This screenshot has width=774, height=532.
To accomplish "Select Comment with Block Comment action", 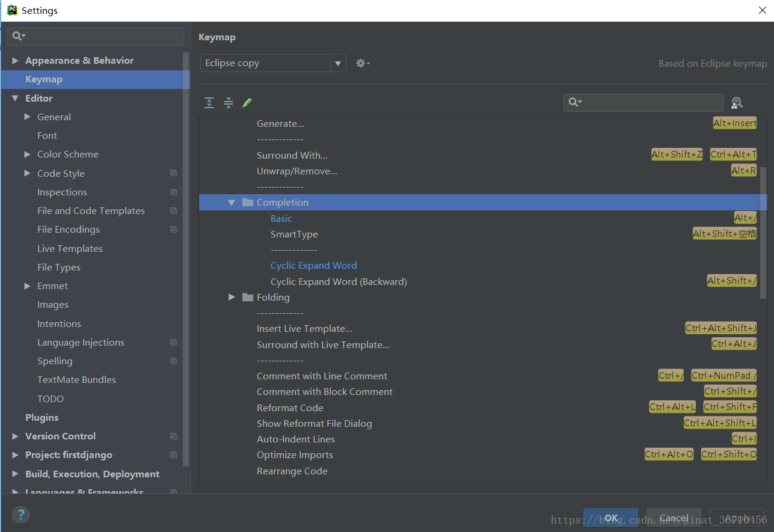I will pyautogui.click(x=325, y=392).
